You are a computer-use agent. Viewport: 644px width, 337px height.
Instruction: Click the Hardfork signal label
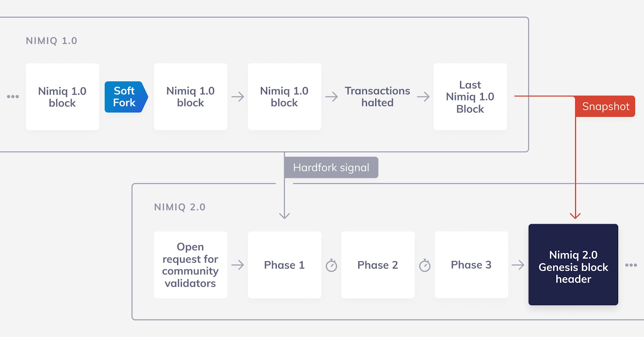(331, 167)
